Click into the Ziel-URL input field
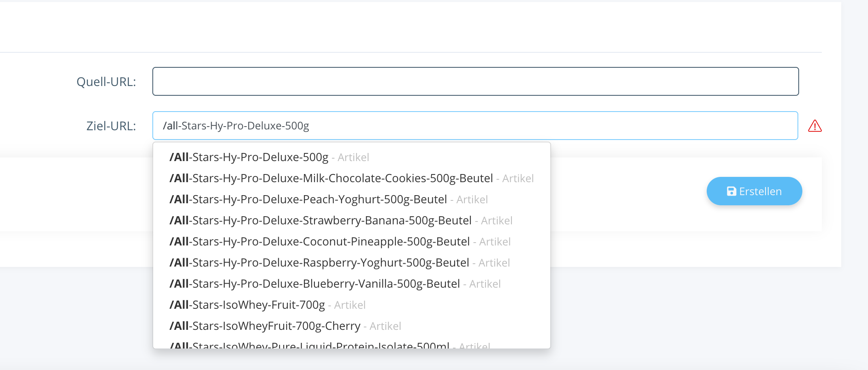Screen dimensions: 868x370 (x=475, y=126)
